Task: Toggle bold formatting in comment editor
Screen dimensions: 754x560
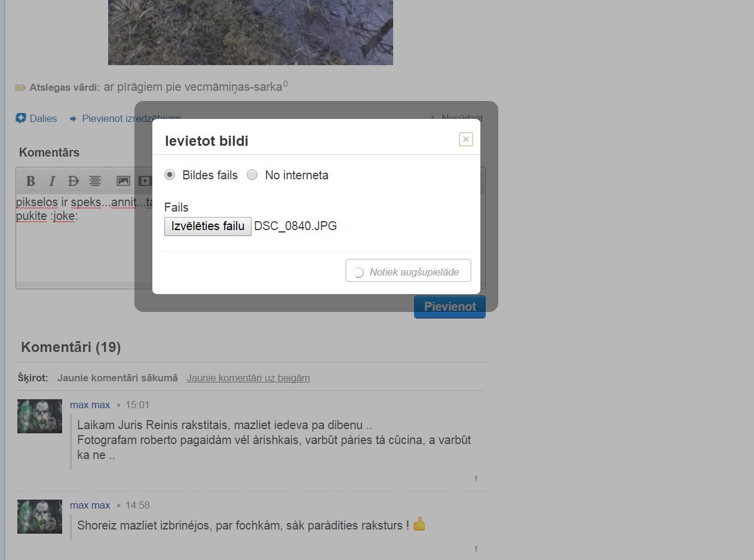Action: (x=30, y=181)
